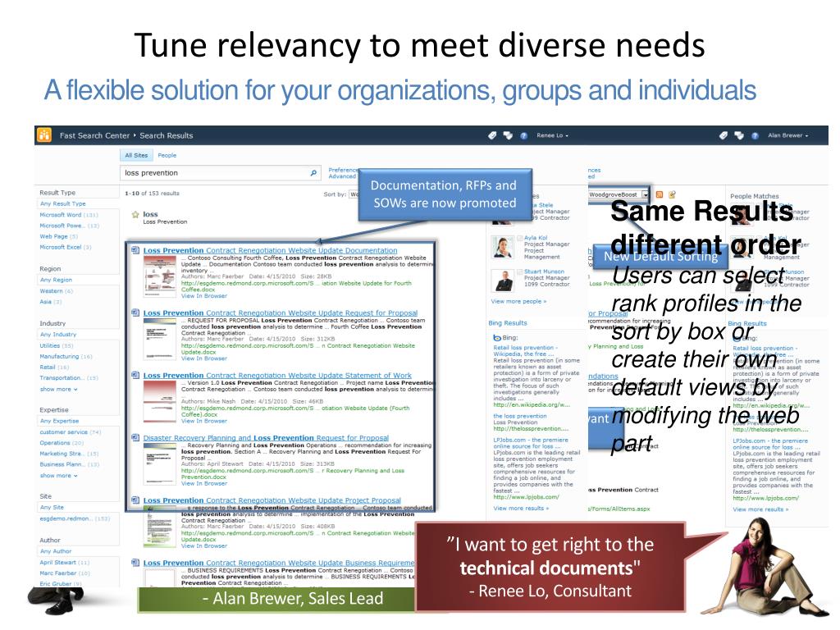The width and height of the screenshot is (840, 630).
Task: Click presence indicator beside Ayla Kol
Action: coord(519,238)
